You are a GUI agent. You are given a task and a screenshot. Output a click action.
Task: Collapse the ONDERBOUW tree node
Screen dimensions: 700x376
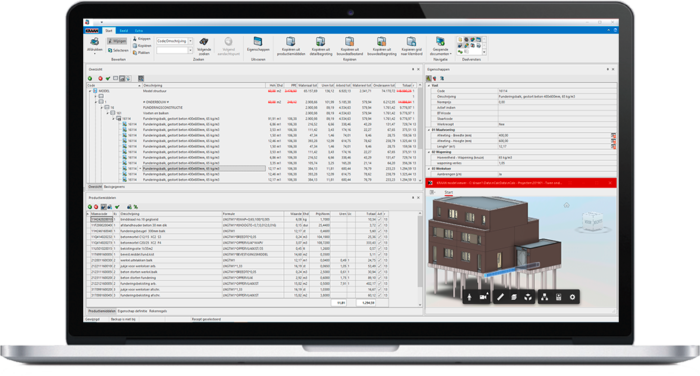pos(96,102)
